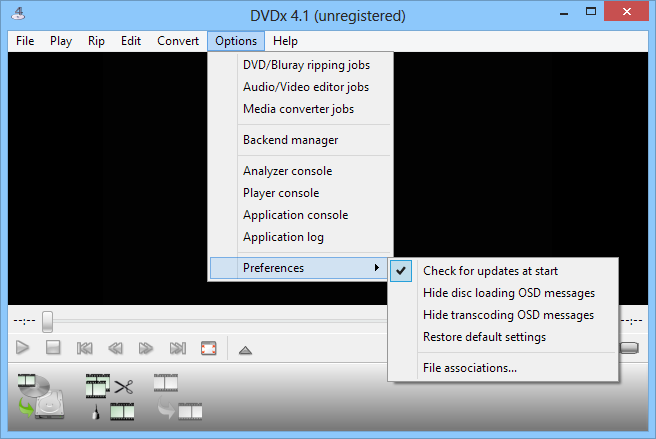The image size is (656, 439).
Task: Open File associations... dialog
Action: click(503, 368)
